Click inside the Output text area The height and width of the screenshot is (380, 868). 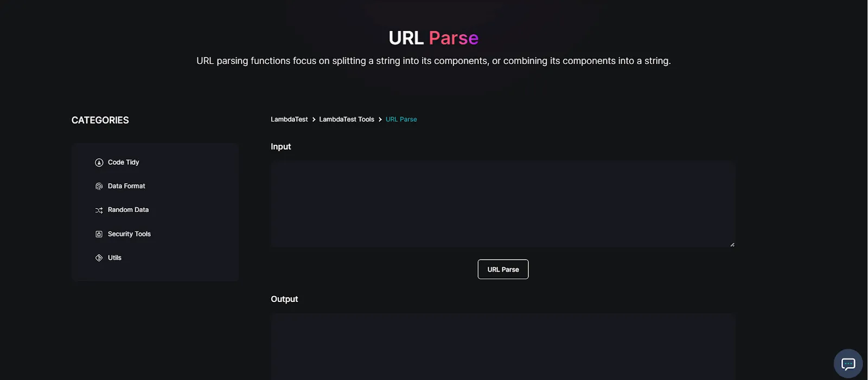click(x=503, y=346)
